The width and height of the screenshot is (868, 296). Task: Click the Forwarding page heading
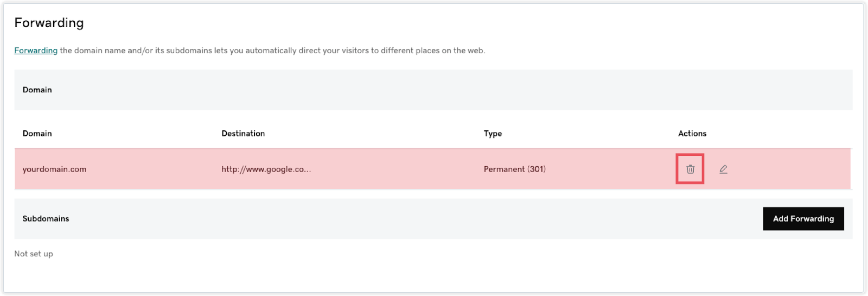(49, 23)
